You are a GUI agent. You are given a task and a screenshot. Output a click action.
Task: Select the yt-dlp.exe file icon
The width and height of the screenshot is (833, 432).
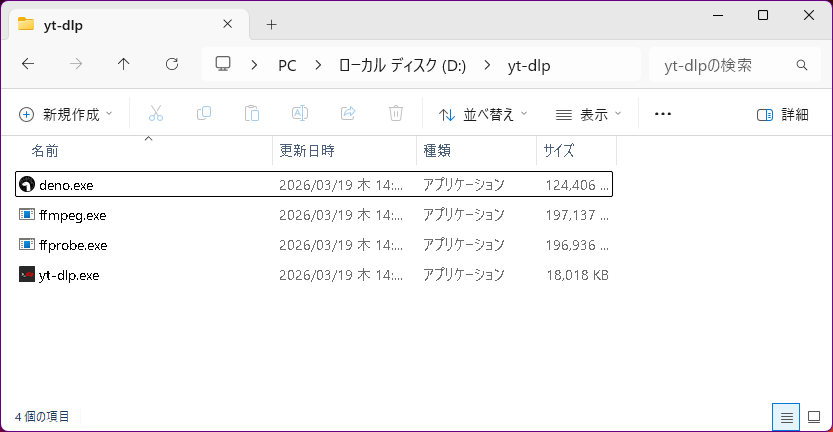tap(27, 274)
